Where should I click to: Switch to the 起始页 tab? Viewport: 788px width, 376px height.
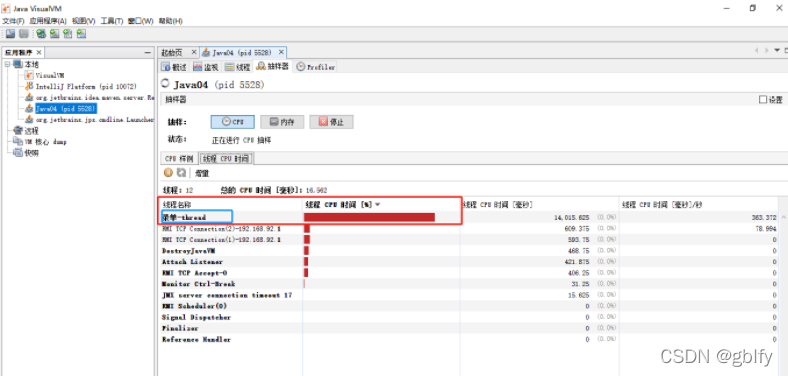coord(178,52)
